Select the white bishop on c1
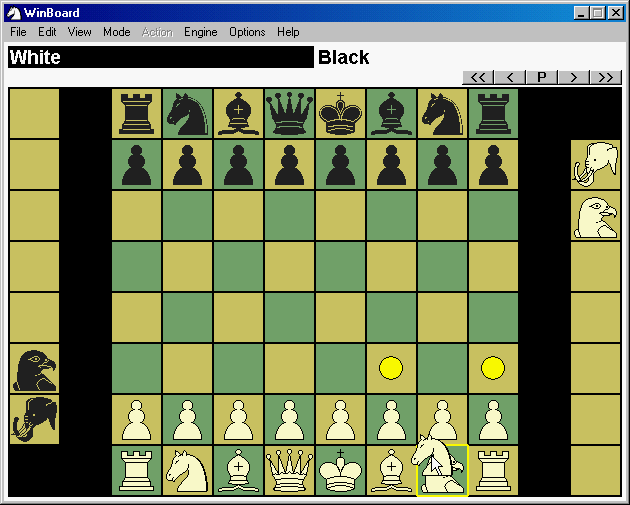Image resolution: width=630 pixels, height=505 pixels. pyautogui.click(x=239, y=470)
